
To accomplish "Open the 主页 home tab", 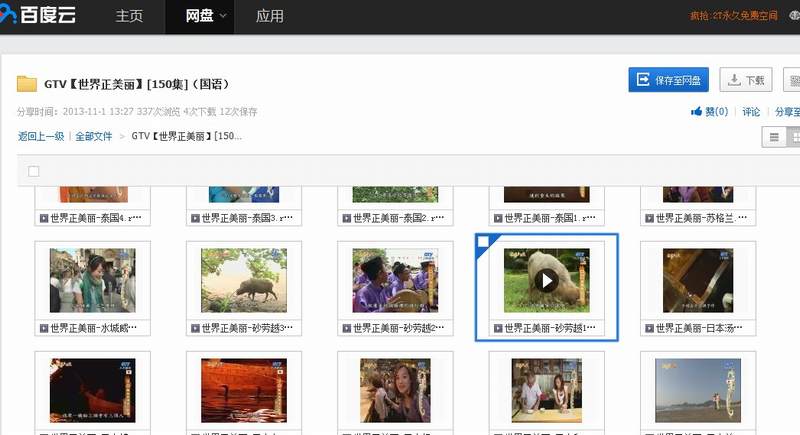I will point(129,16).
